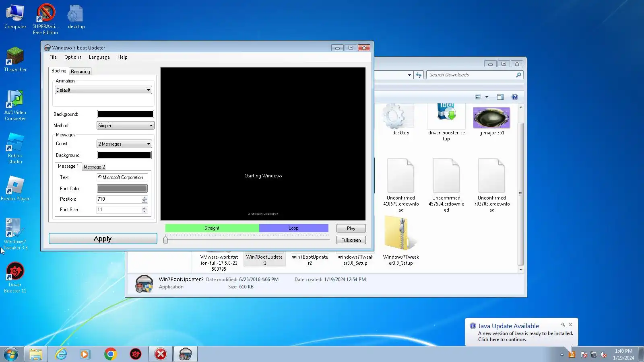Open the Computer desktop icon
Screen dimensions: 644x362
[x=15, y=17]
